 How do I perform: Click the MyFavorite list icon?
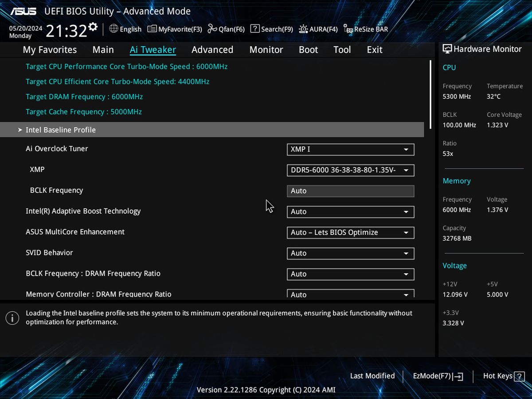click(x=152, y=29)
